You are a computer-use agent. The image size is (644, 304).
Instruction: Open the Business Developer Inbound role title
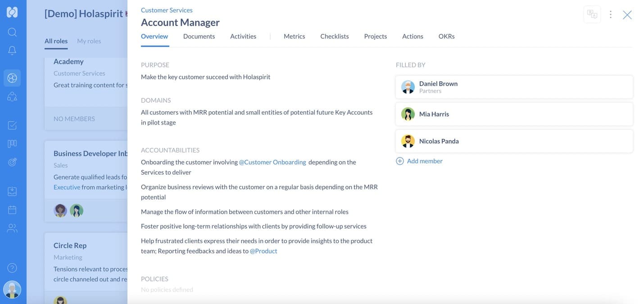(x=91, y=153)
